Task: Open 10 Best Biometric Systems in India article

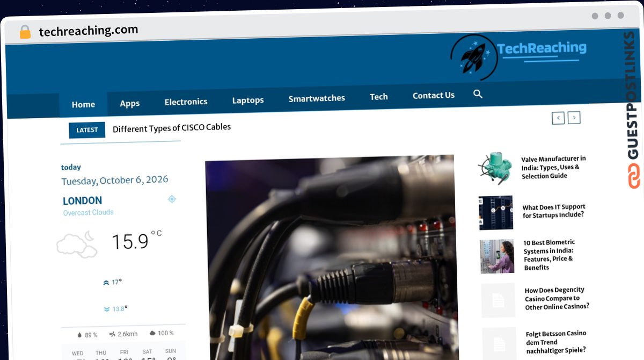Action: [x=550, y=255]
